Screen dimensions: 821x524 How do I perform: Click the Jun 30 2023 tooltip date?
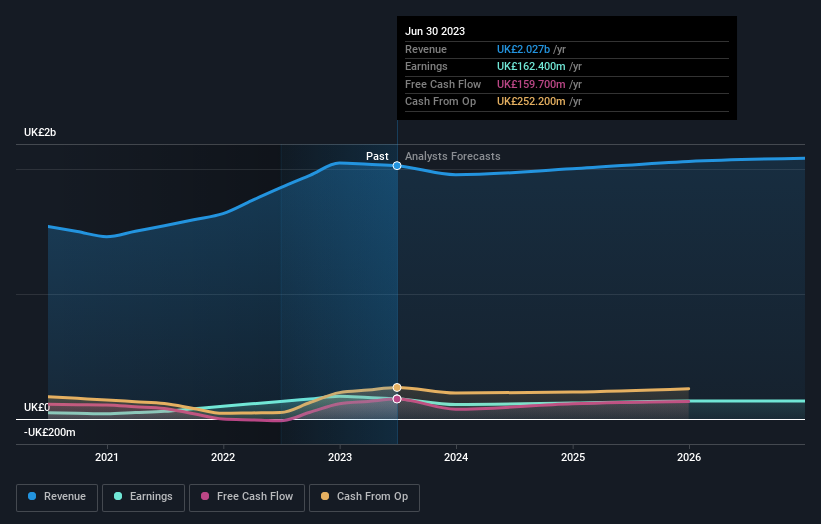[435, 31]
